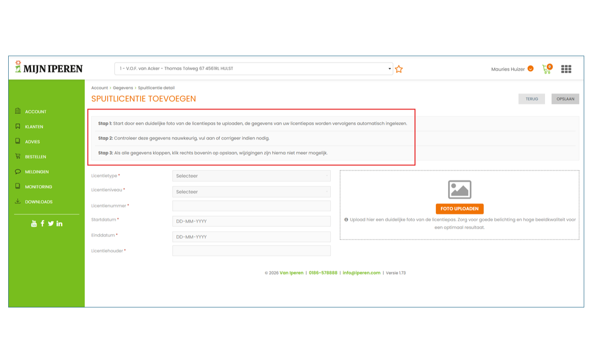
Task: Open the Monitoring sidebar item
Action: tap(38, 187)
